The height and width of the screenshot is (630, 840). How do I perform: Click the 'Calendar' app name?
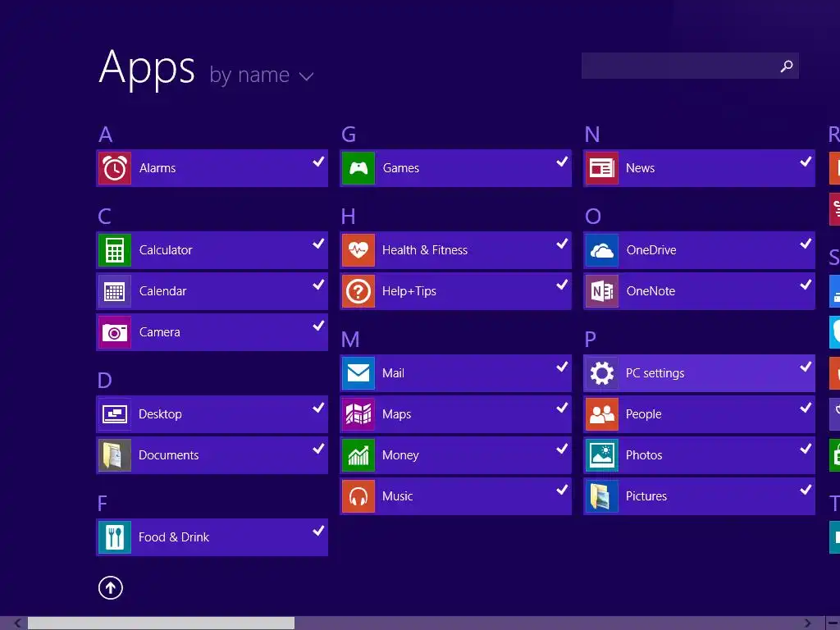[163, 291]
